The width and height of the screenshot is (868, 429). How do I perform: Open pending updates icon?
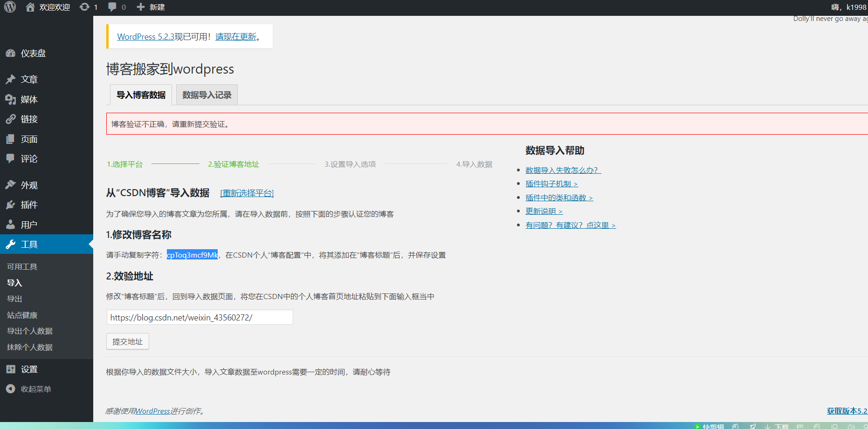click(84, 7)
